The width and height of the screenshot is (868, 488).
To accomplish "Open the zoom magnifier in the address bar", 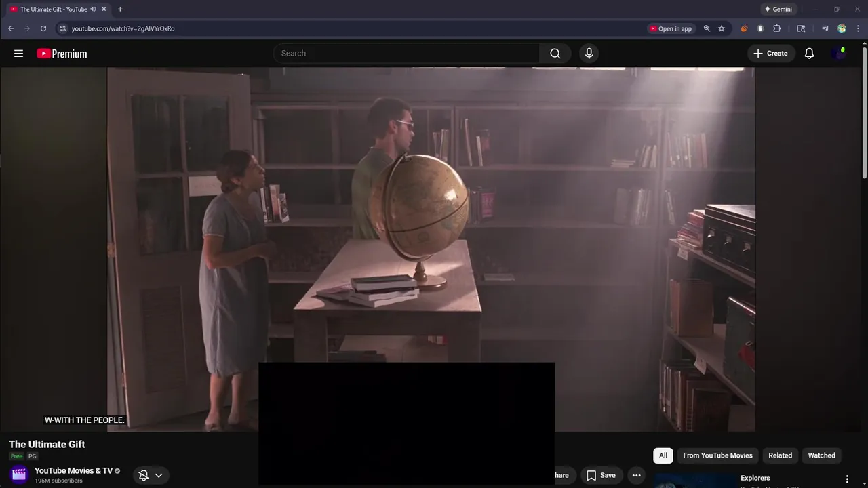I will 707,28.
